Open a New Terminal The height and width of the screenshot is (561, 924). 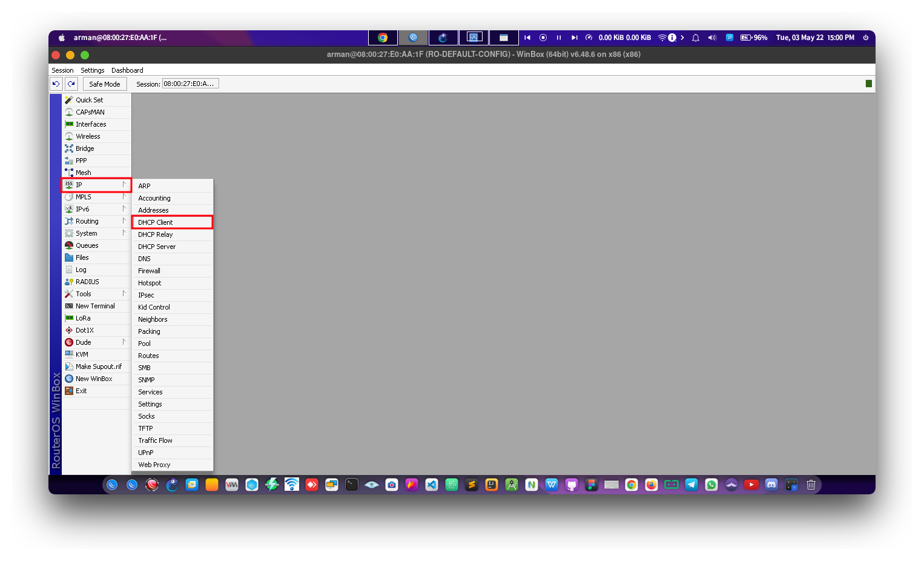pyautogui.click(x=94, y=305)
